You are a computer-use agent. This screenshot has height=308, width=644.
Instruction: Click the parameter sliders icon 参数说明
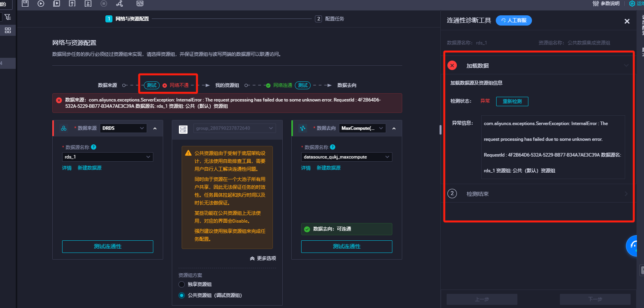tap(596, 4)
